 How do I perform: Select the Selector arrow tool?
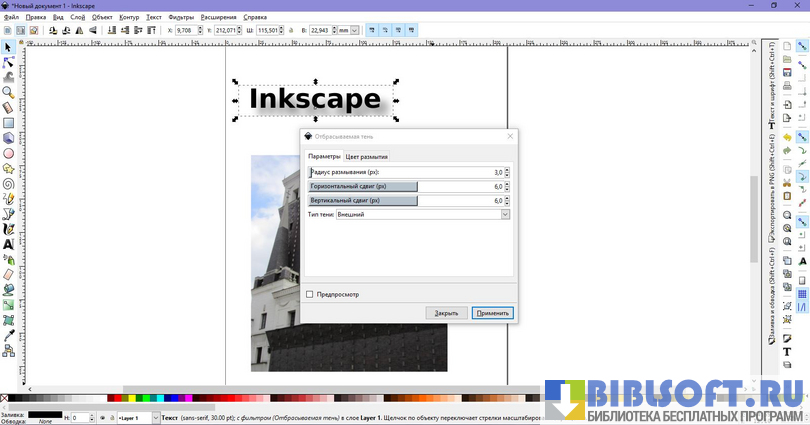point(8,47)
